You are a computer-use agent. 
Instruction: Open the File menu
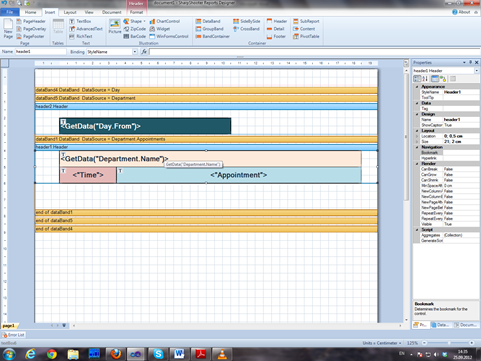[10, 12]
